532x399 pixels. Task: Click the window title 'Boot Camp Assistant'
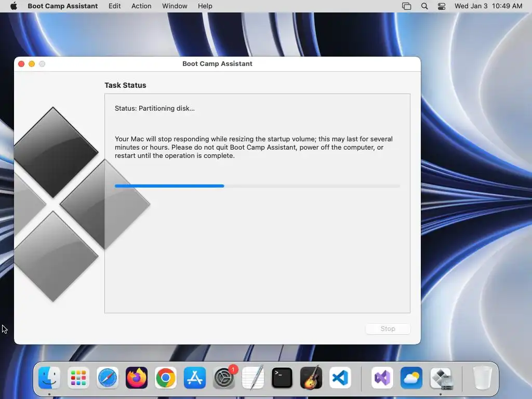[217, 64]
